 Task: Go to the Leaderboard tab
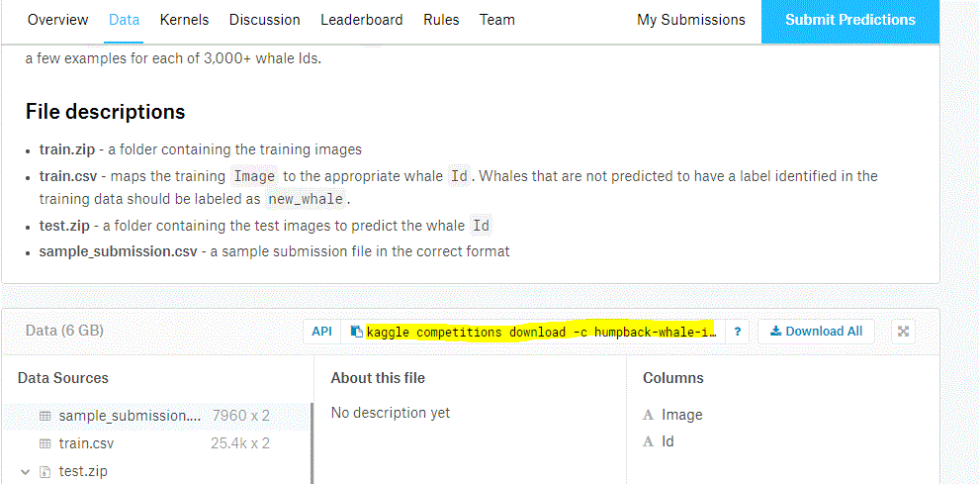(362, 20)
